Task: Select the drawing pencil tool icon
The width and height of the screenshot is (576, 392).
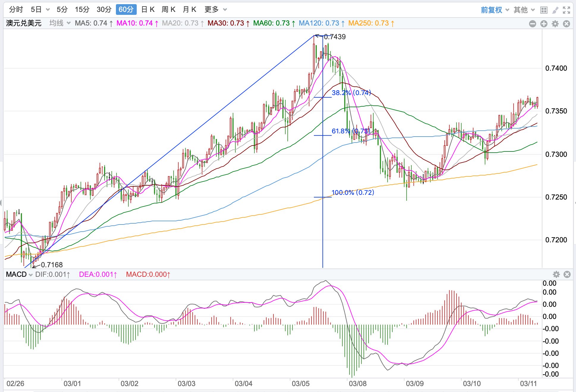Action: pyautogui.click(x=555, y=10)
